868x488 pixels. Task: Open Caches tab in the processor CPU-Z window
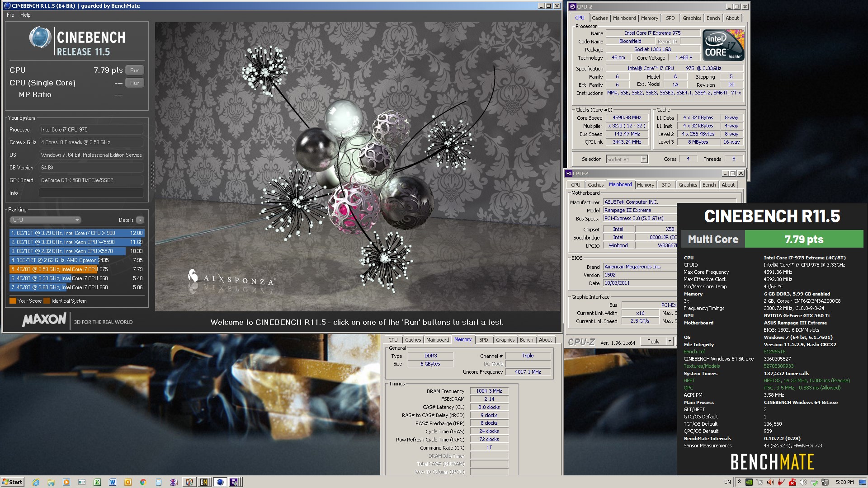pos(599,18)
